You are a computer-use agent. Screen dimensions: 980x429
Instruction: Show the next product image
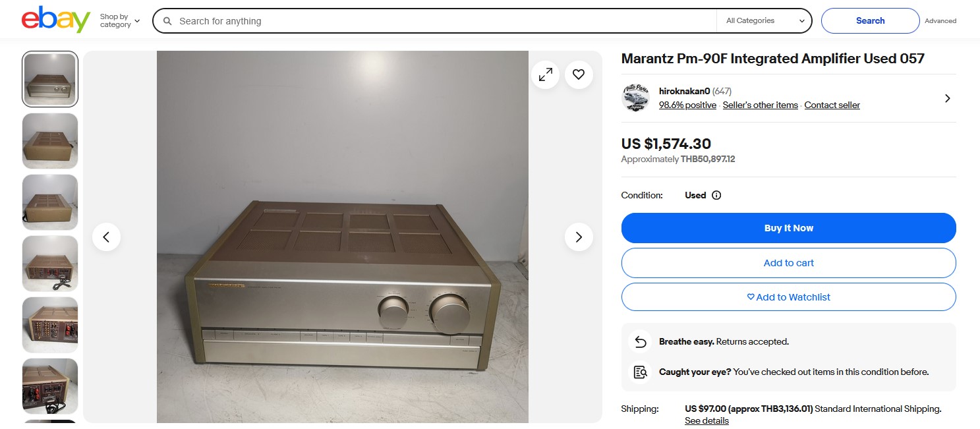(x=579, y=237)
